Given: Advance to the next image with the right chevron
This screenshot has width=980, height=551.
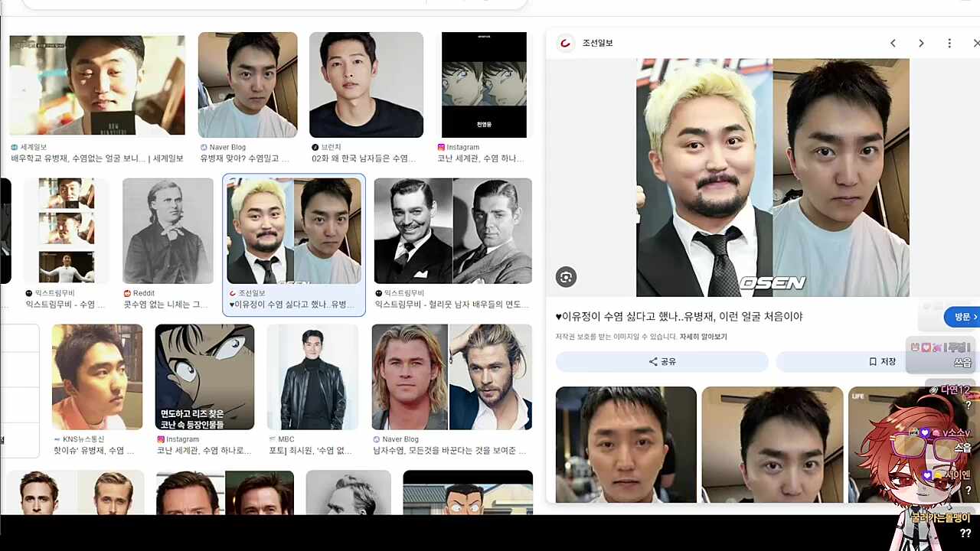Looking at the screenshot, I should 921,43.
